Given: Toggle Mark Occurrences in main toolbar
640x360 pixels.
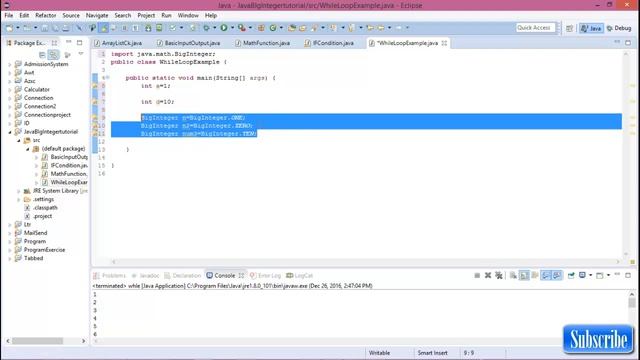Looking at the screenshot, I should (103, 28).
